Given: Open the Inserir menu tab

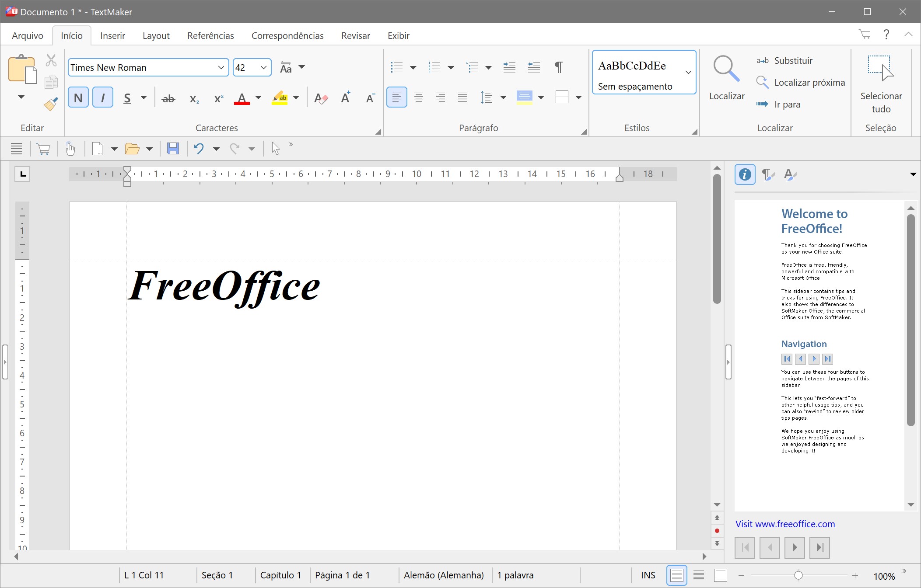Looking at the screenshot, I should [113, 35].
